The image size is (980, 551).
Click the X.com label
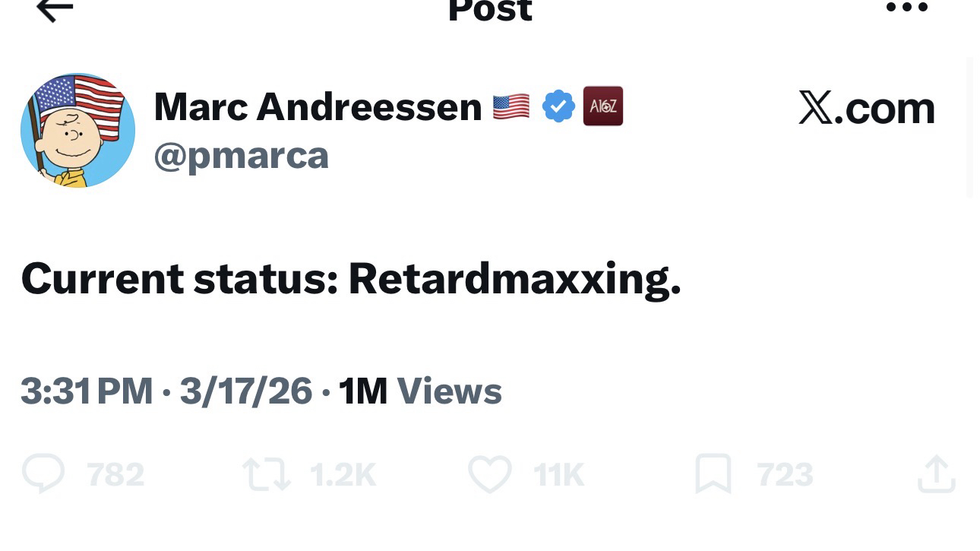pos(867,108)
